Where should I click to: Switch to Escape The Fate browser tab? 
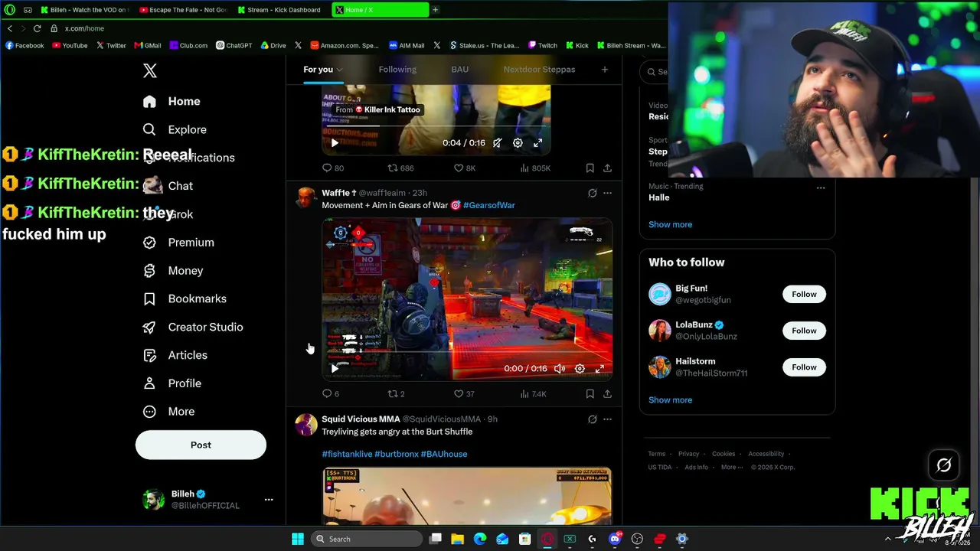pyautogui.click(x=184, y=10)
